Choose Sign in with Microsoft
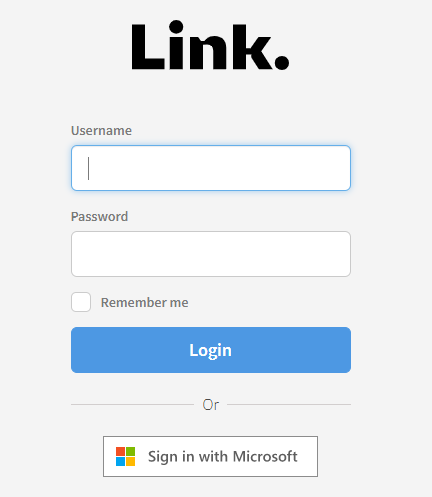The height and width of the screenshot is (497, 432). 210,456
